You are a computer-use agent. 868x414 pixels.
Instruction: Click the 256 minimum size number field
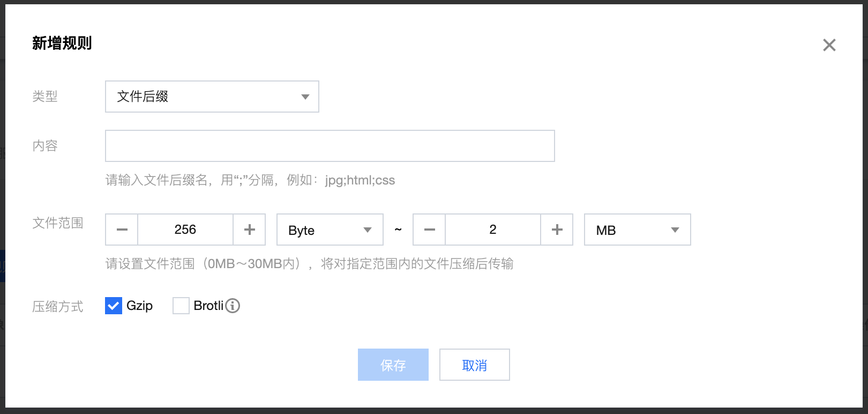pos(185,230)
